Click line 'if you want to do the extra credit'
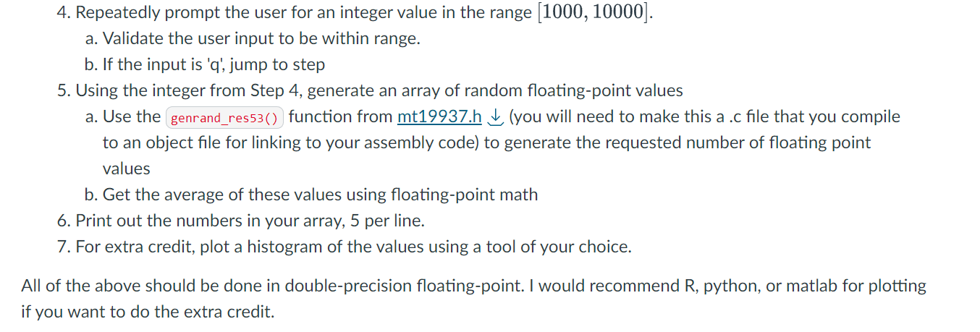The height and width of the screenshot is (332, 980). point(148,312)
